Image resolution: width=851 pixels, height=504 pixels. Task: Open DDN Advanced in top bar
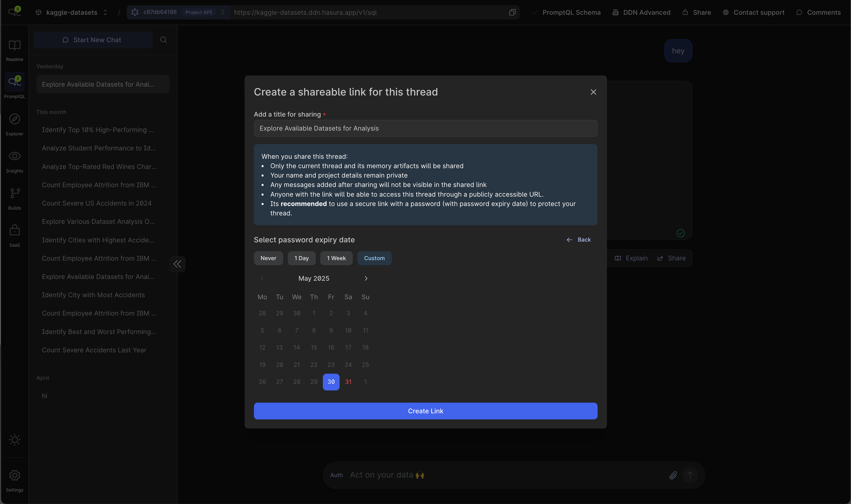(646, 12)
